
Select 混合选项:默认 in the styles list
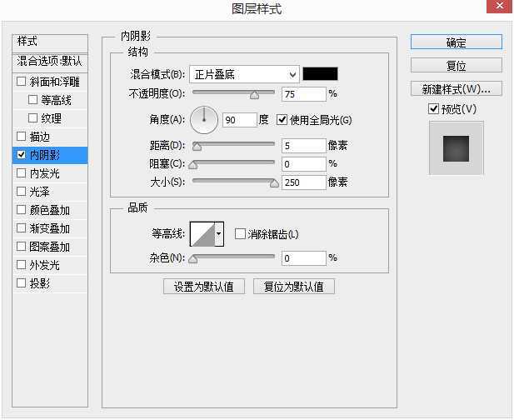pos(50,62)
